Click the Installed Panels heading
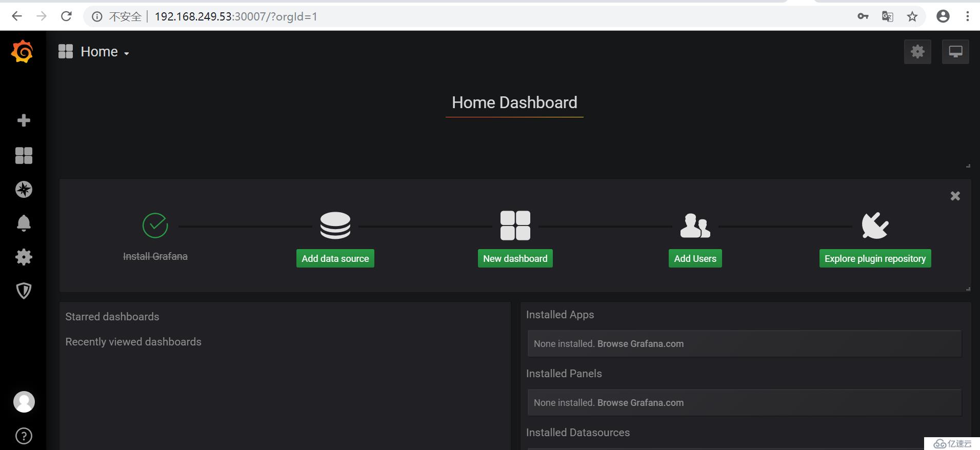980x450 pixels. click(x=564, y=374)
